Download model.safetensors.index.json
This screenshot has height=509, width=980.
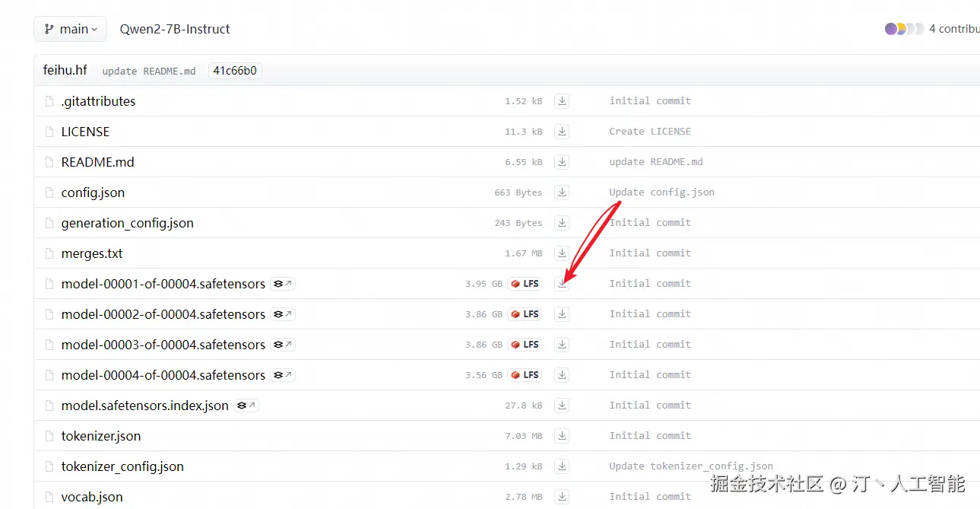[x=562, y=405]
